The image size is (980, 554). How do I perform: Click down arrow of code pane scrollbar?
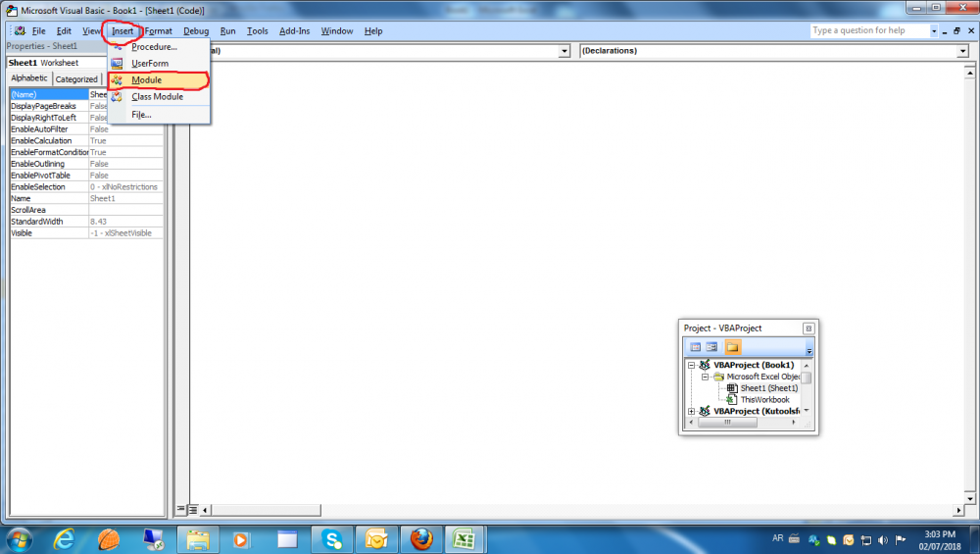click(x=969, y=498)
